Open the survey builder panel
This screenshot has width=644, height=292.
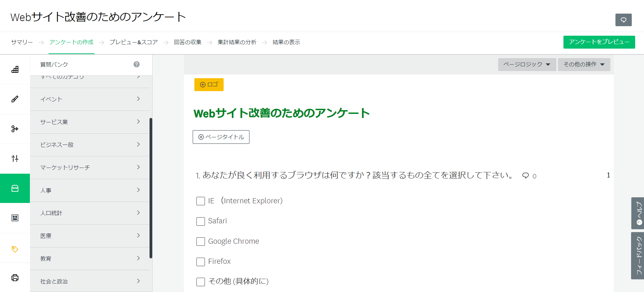tap(15, 69)
